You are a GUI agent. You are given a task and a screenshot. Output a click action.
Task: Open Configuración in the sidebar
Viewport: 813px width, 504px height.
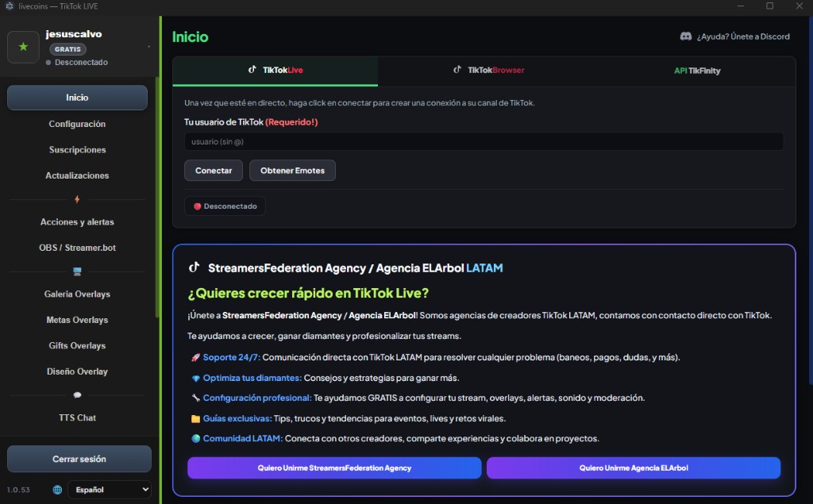[77, 124]
